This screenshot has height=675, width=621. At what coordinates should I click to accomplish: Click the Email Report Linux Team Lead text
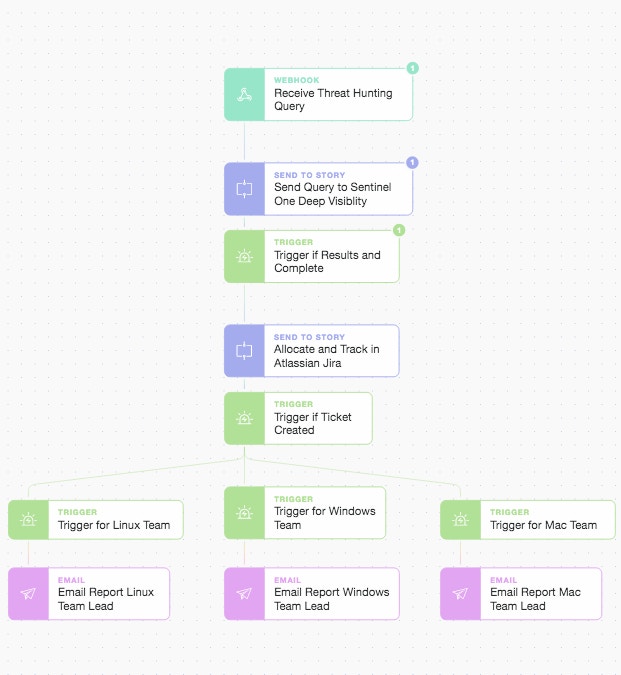click(105, 599)
